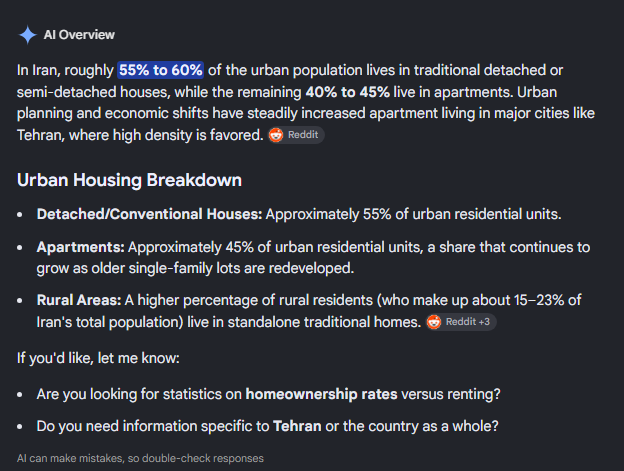This screenshot has width=624, height=471.
Task: Click the Tehran or whole country follow-up question
Action: [x=267, y=426]
